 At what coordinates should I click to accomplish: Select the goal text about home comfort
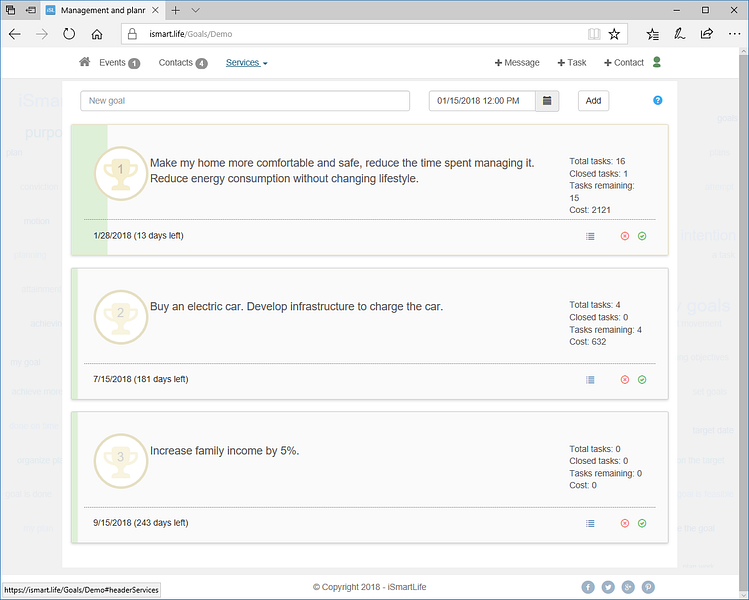tap(342, 171)
